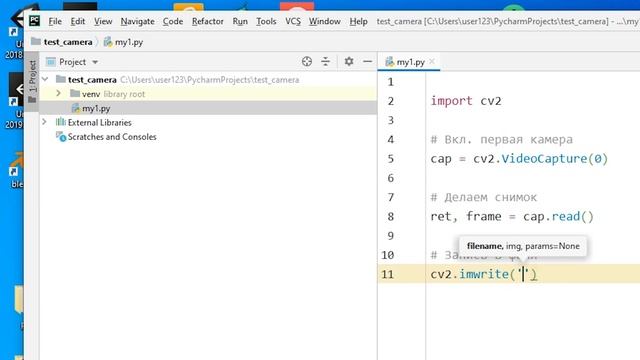Open Project panel settings gear

pos(349,62)
